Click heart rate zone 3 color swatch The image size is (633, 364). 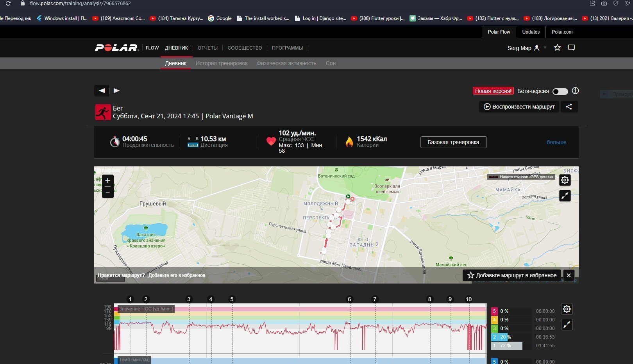click(x=494, y=328)
